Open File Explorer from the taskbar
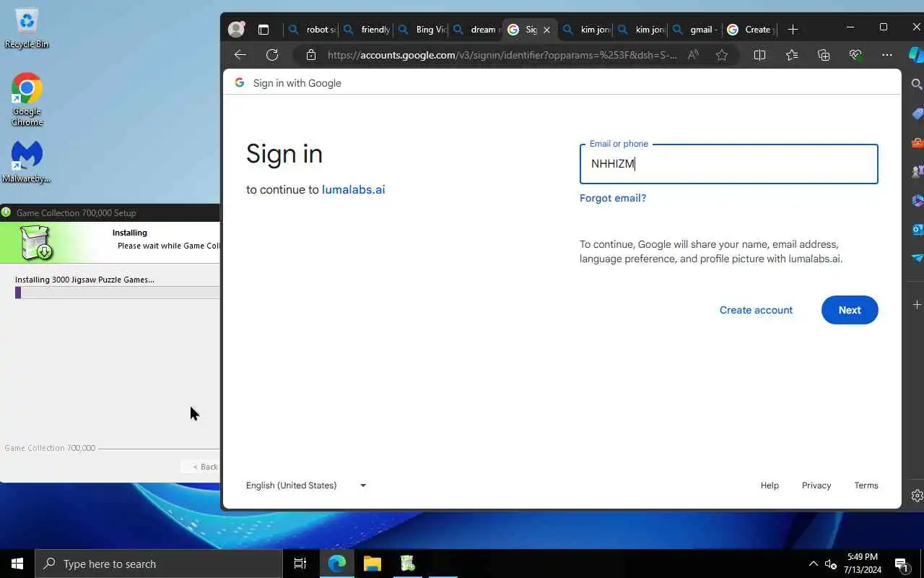Screen dimensions: 924x578 (372, 564)
